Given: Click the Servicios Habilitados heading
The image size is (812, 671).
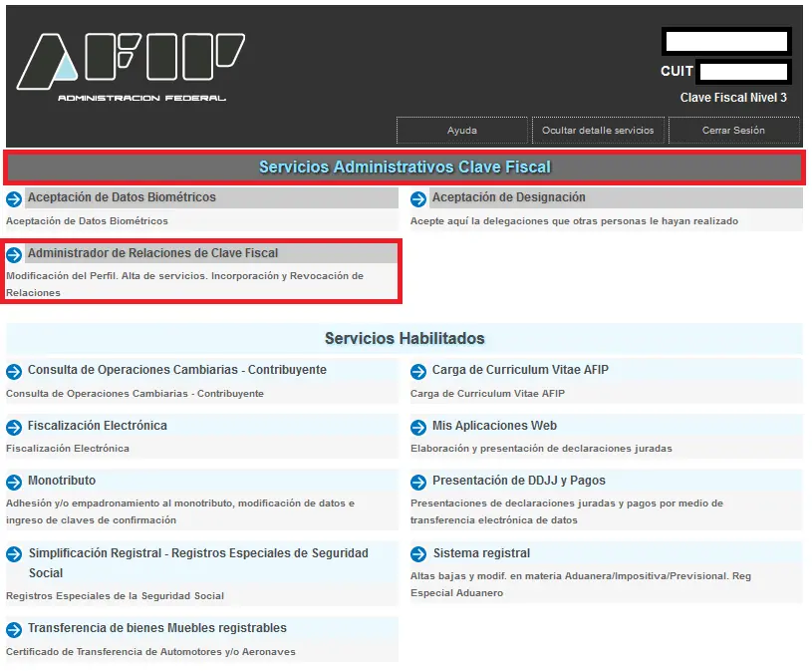Looking at the screenshot, I should [405, 338].
